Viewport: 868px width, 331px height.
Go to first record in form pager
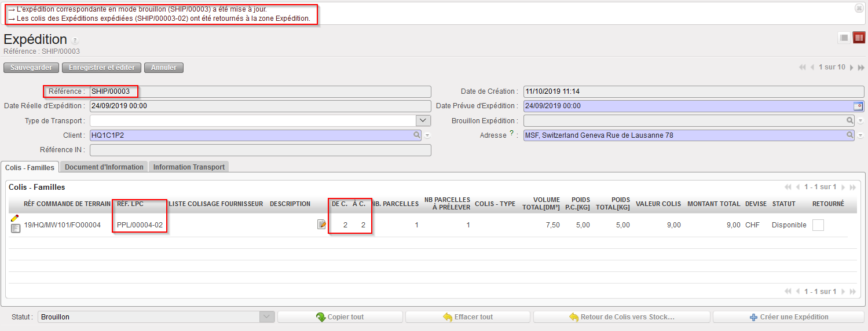pyautogui.click(x=802, y=68)
